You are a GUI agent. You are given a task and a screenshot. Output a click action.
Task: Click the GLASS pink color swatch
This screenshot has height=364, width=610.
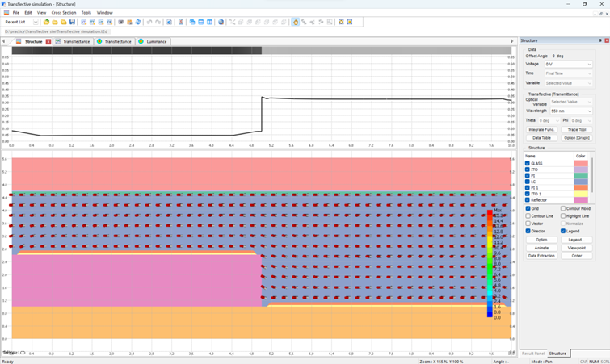point(581,164)
